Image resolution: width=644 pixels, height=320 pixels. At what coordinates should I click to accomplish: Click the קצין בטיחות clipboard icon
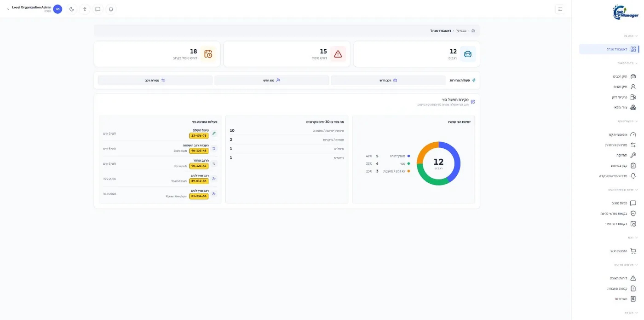click(633, 166)
